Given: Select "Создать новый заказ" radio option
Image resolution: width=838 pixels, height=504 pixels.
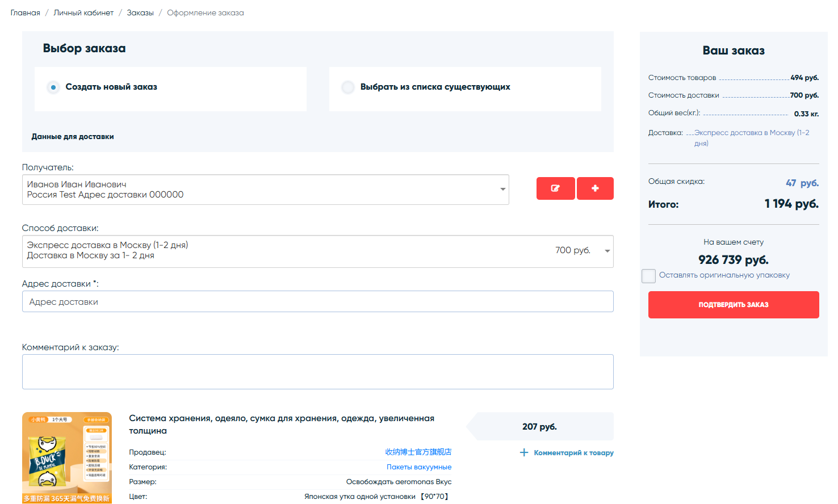Looking at the screenshot, I should tap(53, 87).
